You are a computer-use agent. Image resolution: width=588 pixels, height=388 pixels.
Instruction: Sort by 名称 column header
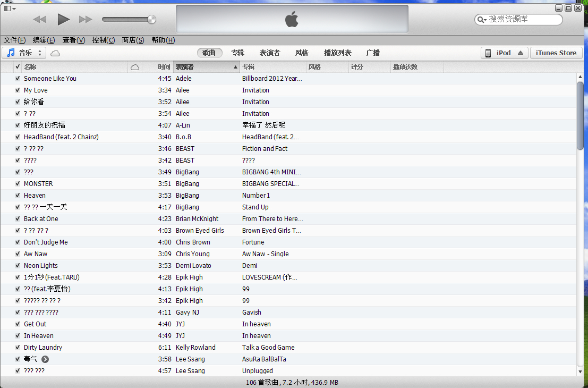click(x=75, y=67)
